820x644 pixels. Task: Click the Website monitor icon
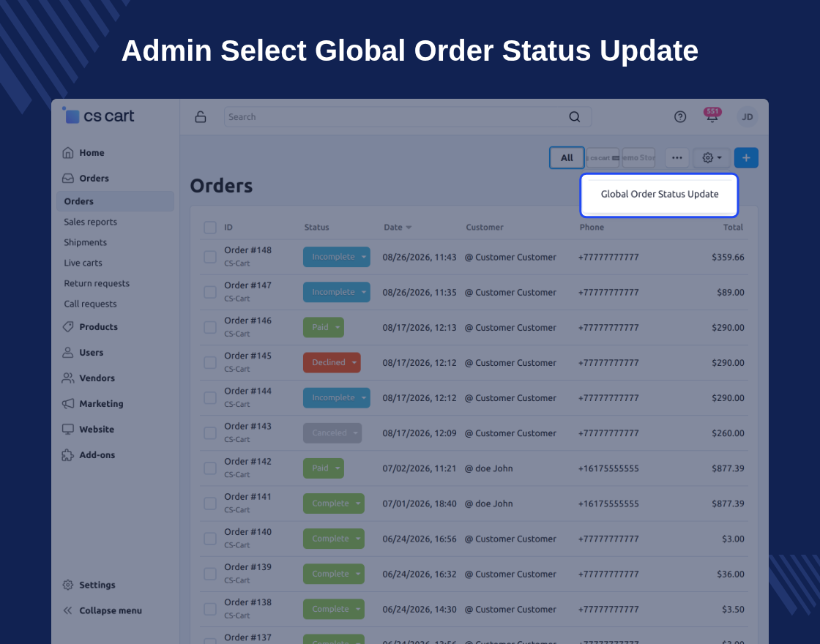click(68, 429)
